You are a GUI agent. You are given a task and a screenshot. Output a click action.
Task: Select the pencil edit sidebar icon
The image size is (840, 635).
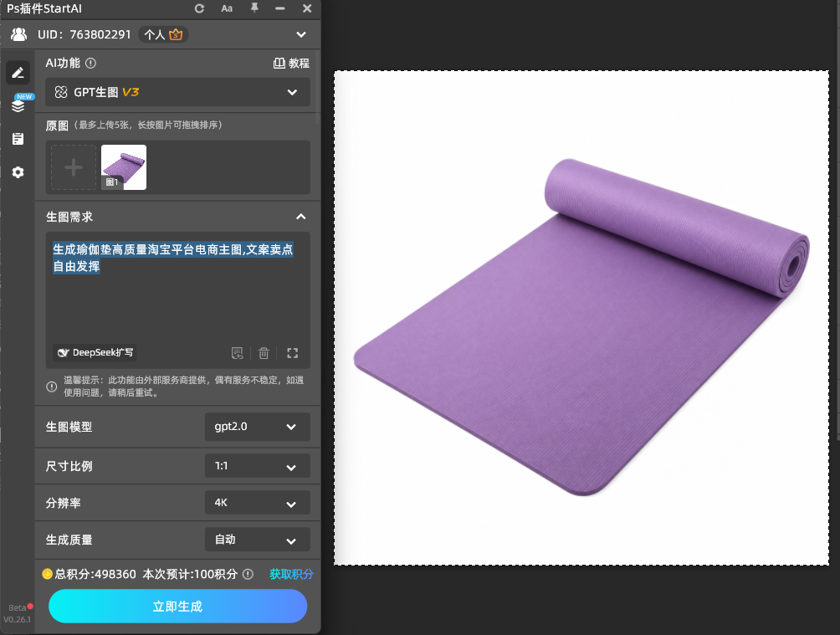(x=18, y=72)
